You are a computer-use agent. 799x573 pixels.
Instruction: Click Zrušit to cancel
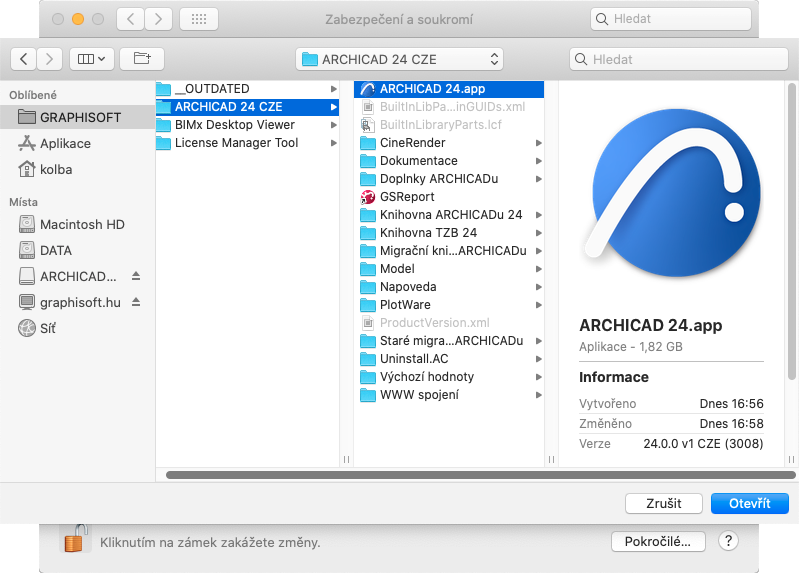coord(663,504)
